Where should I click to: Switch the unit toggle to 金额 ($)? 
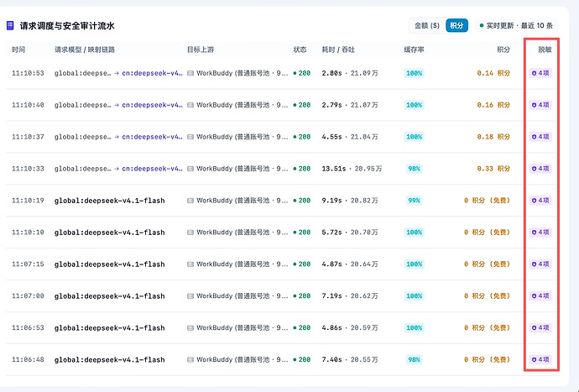click(427, 25)
